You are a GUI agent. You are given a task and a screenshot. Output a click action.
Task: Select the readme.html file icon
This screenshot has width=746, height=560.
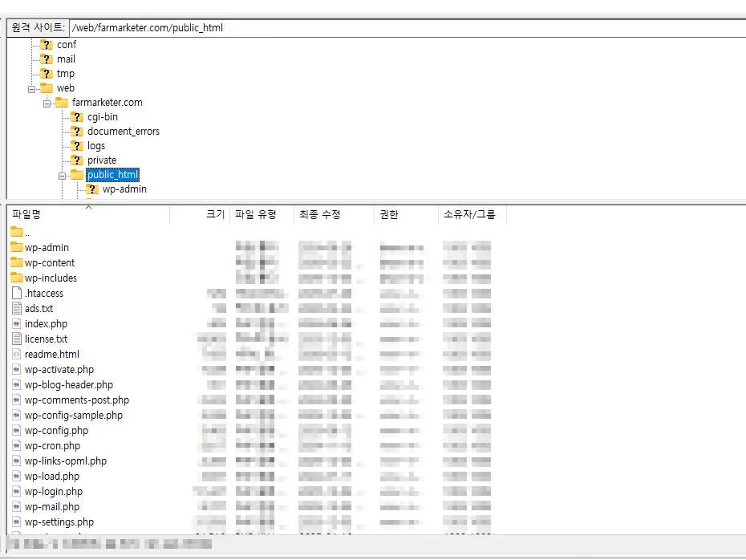(x=17, y=355)
